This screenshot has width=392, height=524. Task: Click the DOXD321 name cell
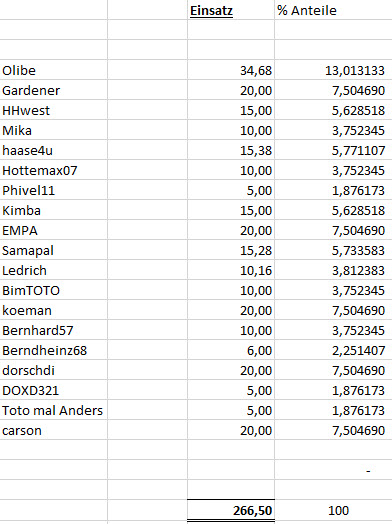point(53,390)
